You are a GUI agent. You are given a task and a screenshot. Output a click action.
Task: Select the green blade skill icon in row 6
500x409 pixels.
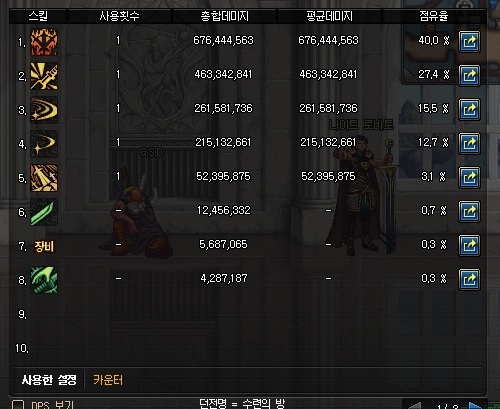(x=44, y=212)
